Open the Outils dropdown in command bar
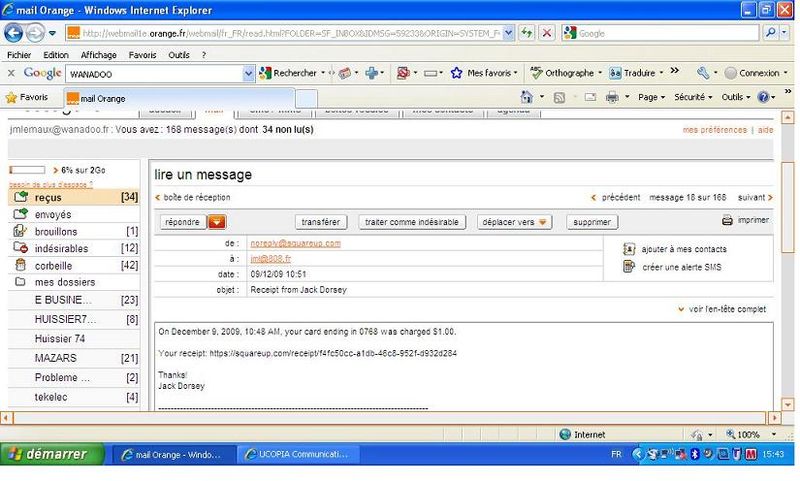The image size is (800, 481). click(736, 97)
